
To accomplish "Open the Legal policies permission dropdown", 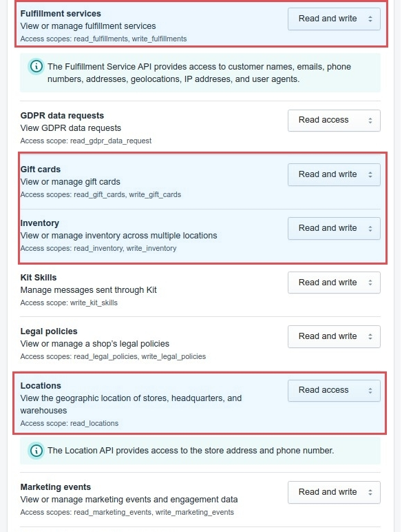I will pos(334,336).
